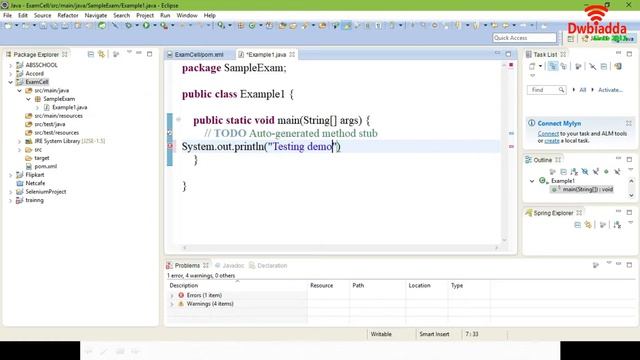Switch to the Javadoc tab

(x=229, y=265)
